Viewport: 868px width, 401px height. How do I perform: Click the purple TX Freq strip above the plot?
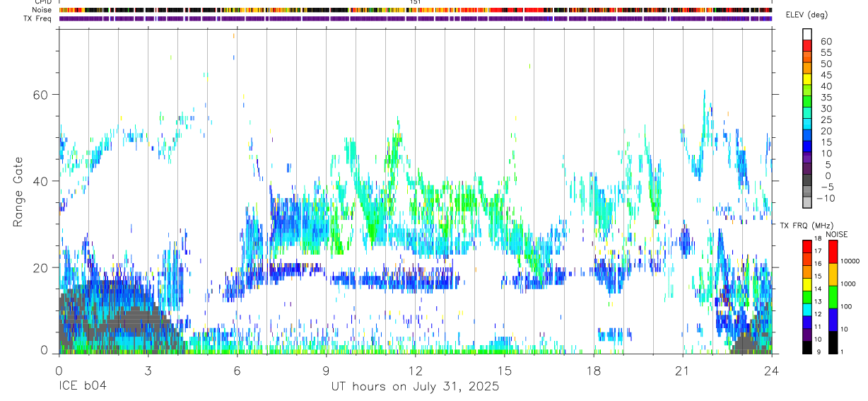coord(416,18)
